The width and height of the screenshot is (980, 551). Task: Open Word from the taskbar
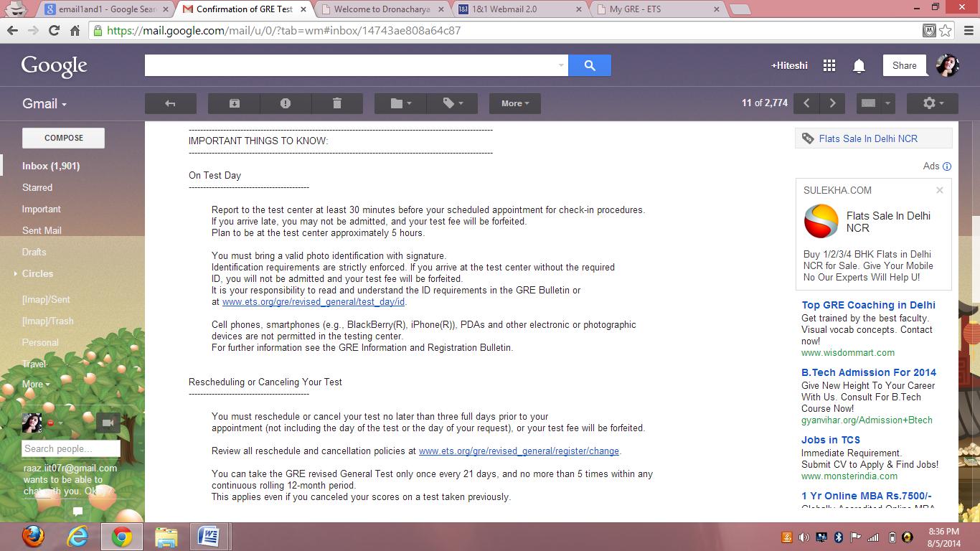coord(209,537)
